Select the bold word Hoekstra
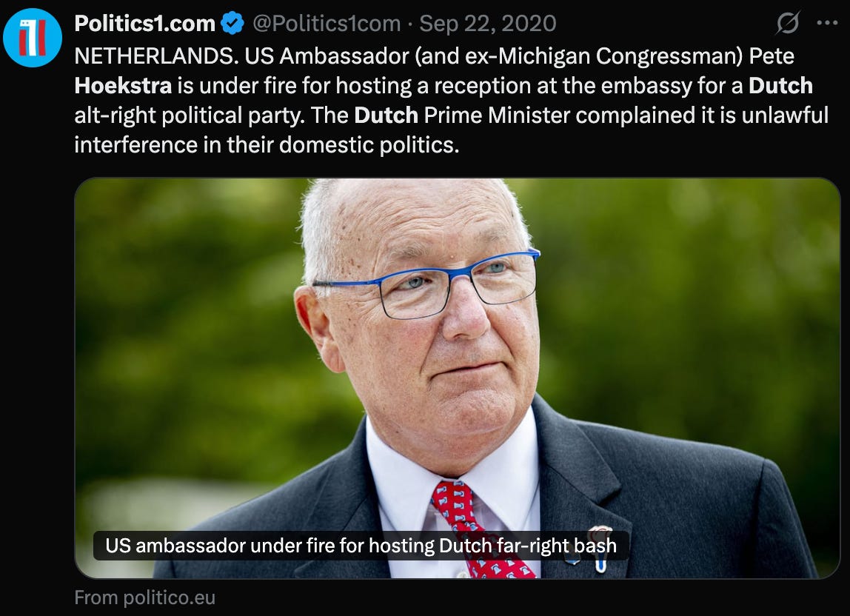The image size is (850, 616). click(123, 86)
